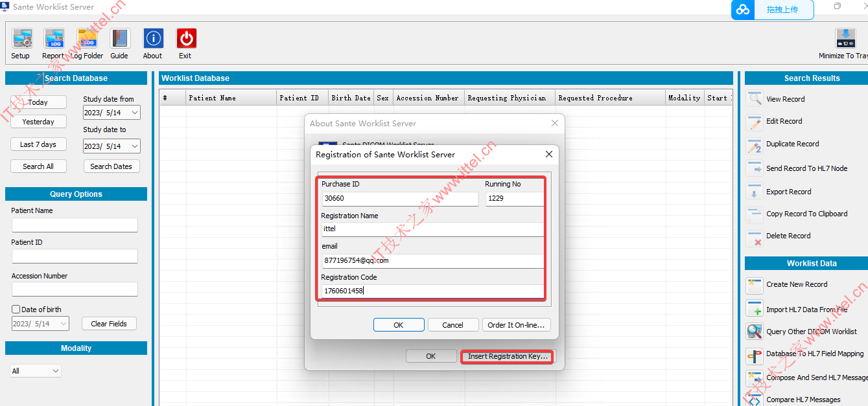Screen dimensions: 868x406
Task: Enable the Date of birth checkbox
Action: [16, 310]
